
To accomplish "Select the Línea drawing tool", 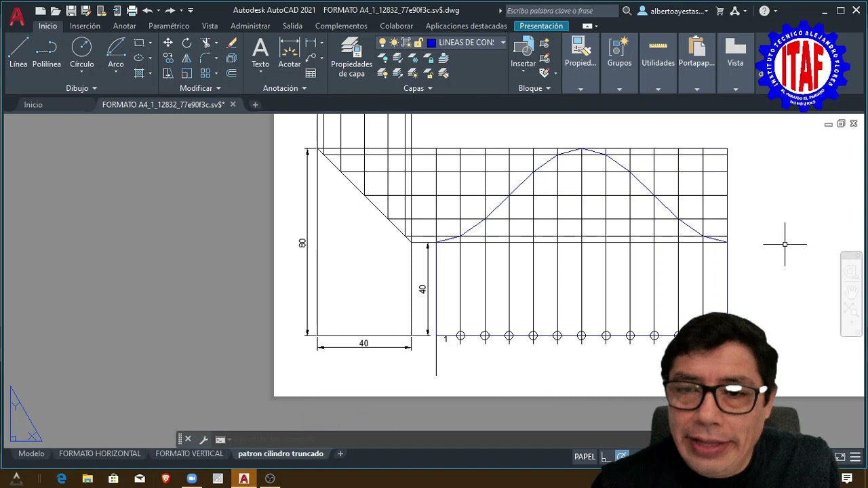I will pos(18,53).
